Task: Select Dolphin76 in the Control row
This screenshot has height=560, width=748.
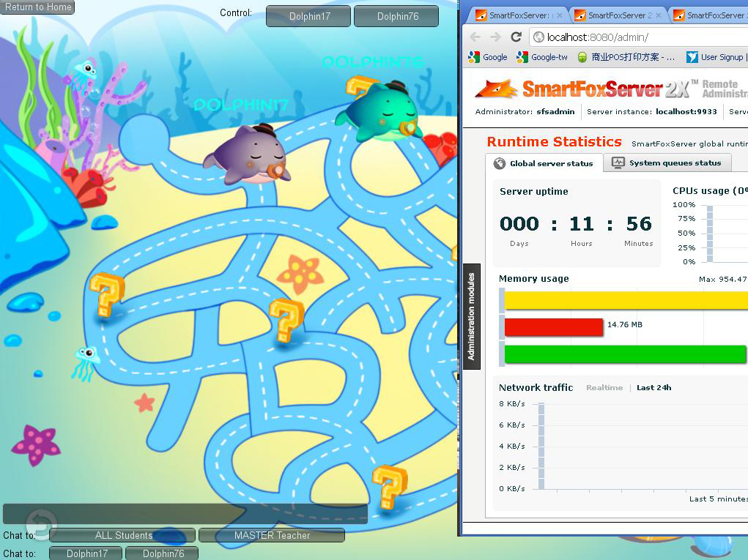Action: click(396, 16)
